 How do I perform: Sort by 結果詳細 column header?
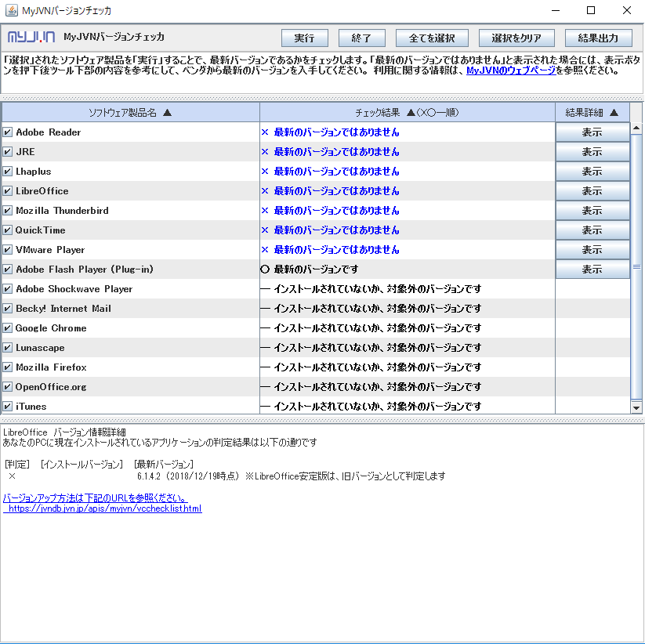[x=592, y=112]
